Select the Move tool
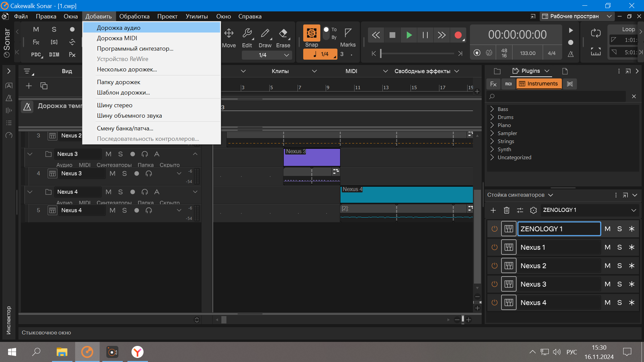 pos(229,38)
